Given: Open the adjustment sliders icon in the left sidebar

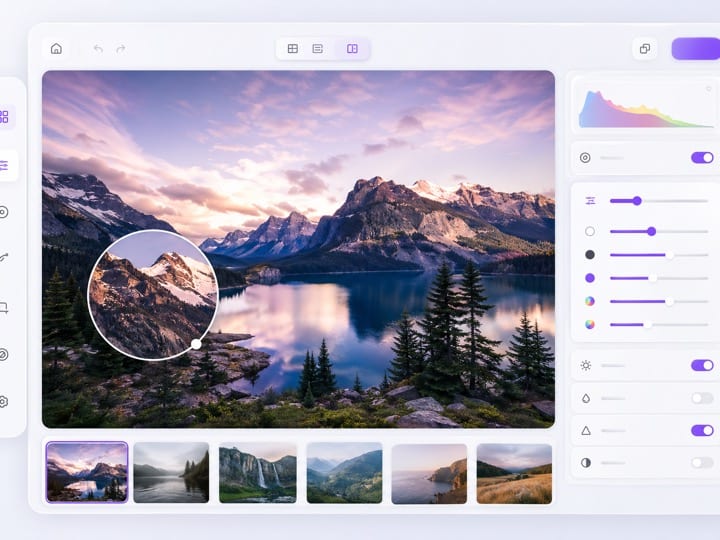Looking at the screenshot, I should tap(4, 165).
